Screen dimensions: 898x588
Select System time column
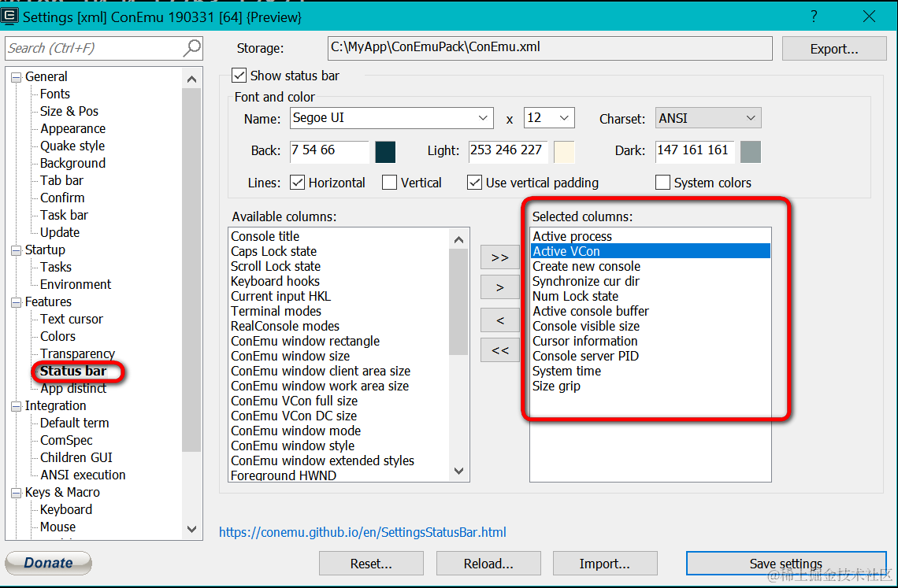click(651, 371)
